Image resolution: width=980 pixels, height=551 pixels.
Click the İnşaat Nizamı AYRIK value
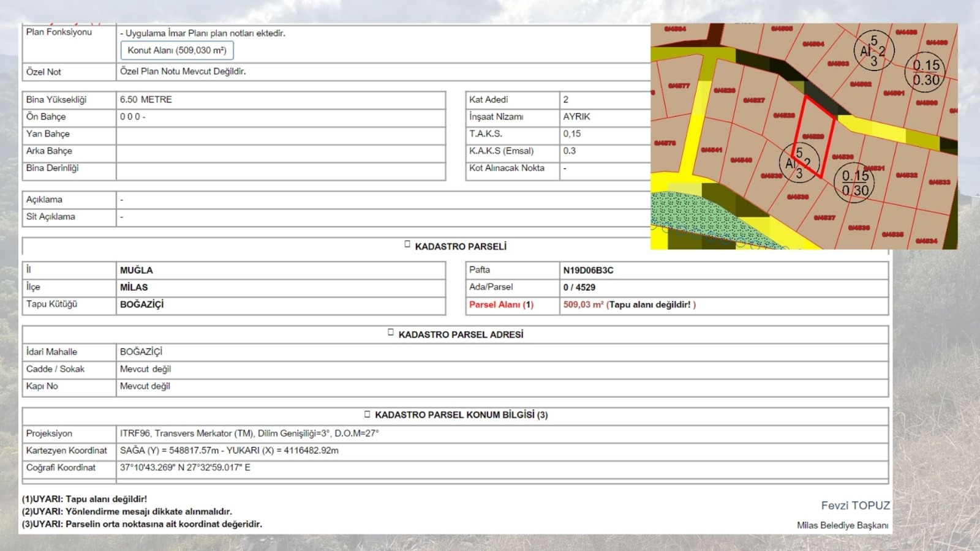coord(576,116)
